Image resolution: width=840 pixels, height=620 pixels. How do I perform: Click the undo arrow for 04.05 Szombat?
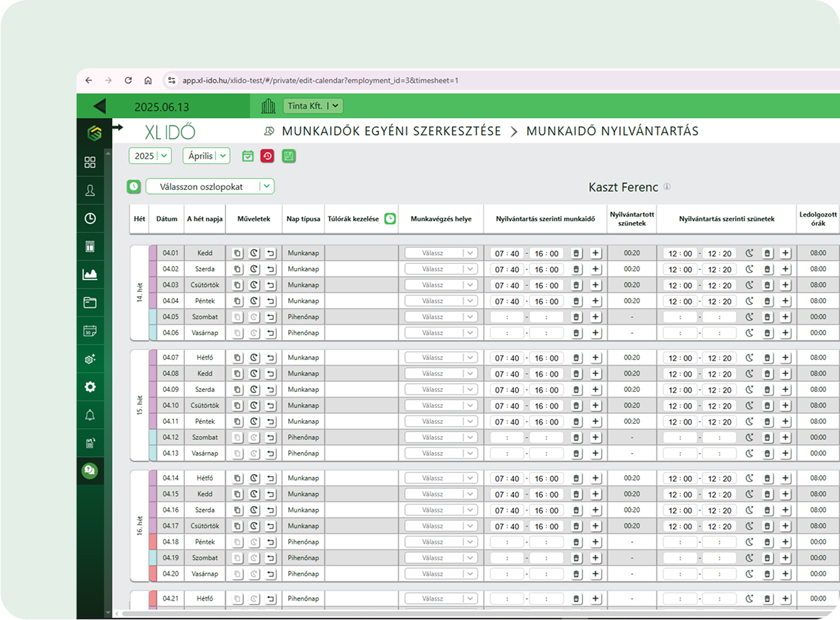270,317
